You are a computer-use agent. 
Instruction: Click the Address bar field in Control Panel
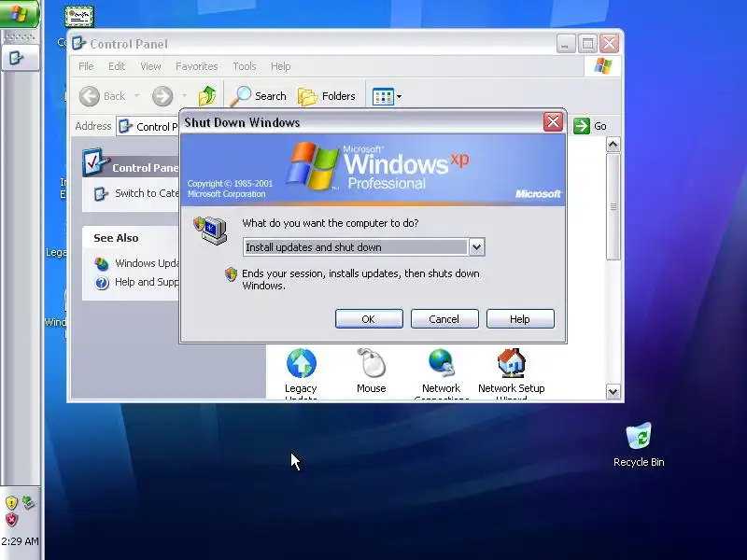(x=148, y=127)
